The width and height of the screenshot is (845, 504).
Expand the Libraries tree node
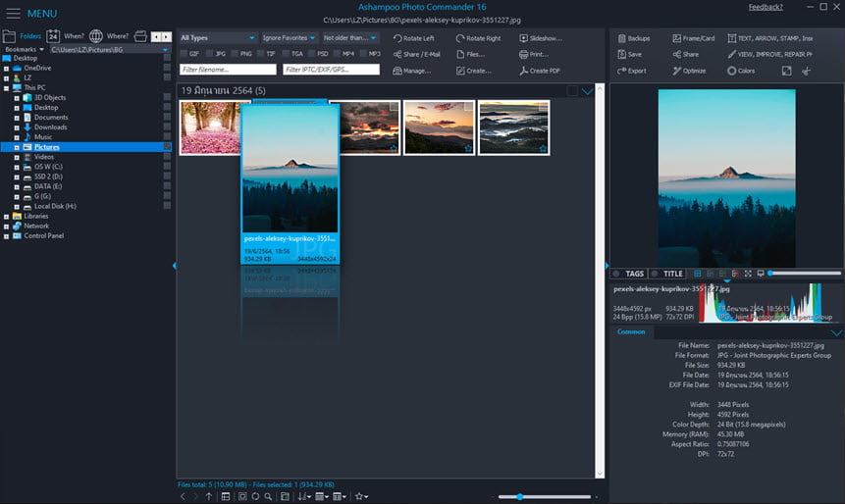pos(7,217)
